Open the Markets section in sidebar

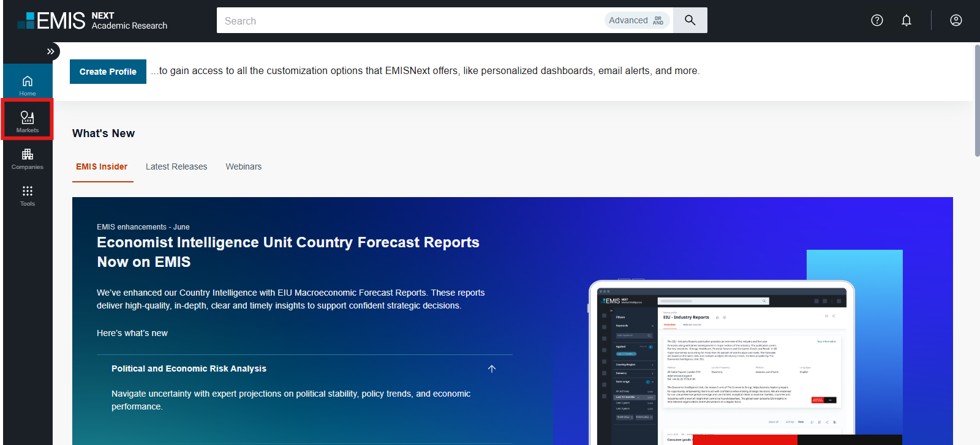[28, 121]
